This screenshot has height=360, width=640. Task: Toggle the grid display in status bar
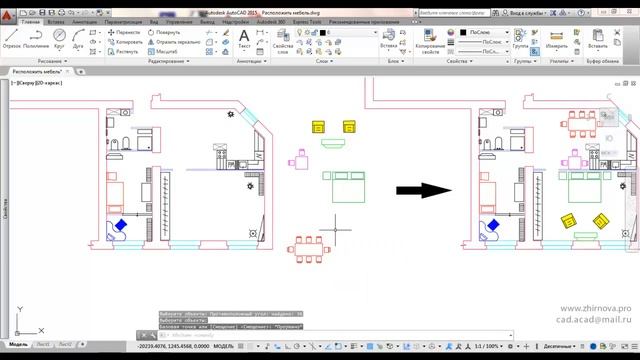point(241,346)
